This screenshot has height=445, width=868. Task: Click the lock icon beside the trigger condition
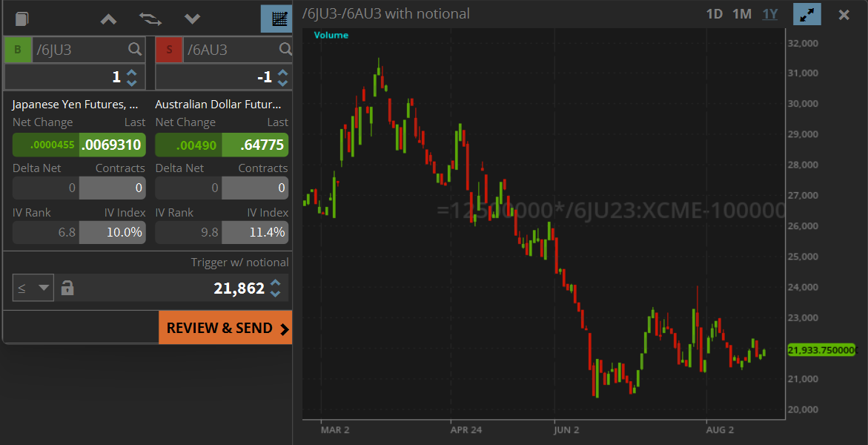click(x=67, y=287)
